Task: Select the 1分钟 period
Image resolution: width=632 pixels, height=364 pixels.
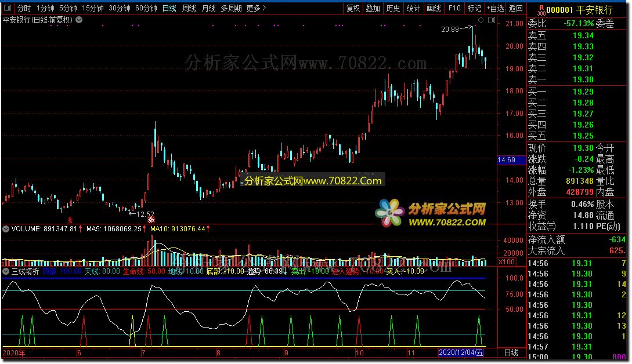Action: pos(45,8)
